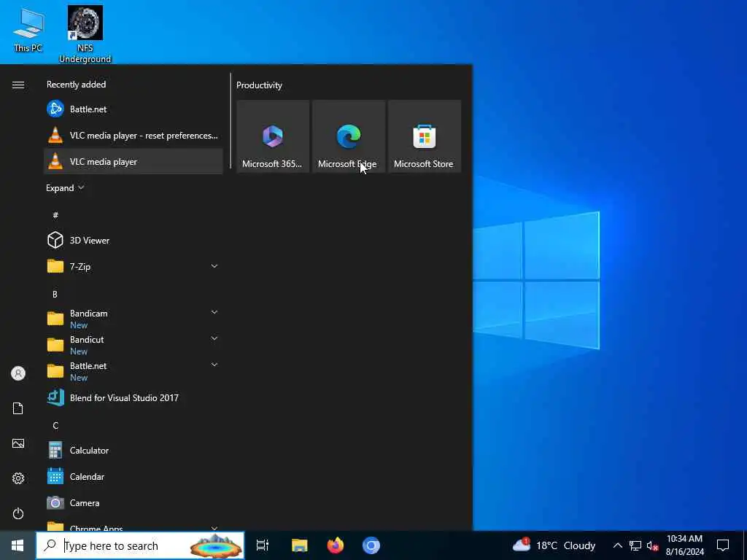The width and height of the screenshot is (747, 560).
Task: Open the Start menu hamburger icon
Action: [x=18, y=85]
